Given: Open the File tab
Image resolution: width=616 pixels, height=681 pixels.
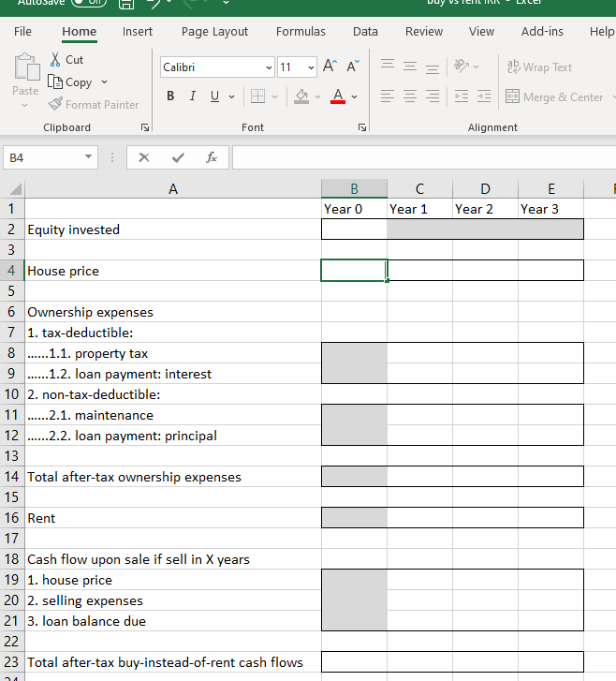Looking at the screenshot, I should 22,31.
